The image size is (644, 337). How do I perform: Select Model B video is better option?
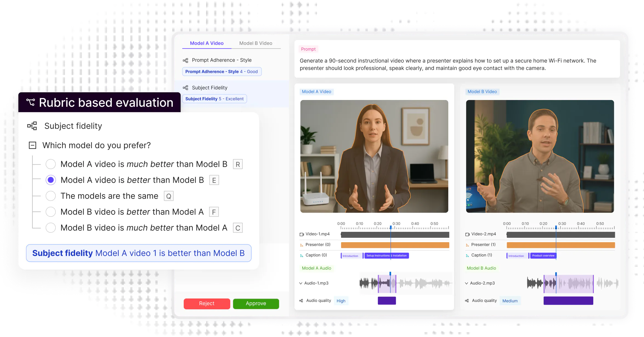pyautogui.click(x=51, y=212)
